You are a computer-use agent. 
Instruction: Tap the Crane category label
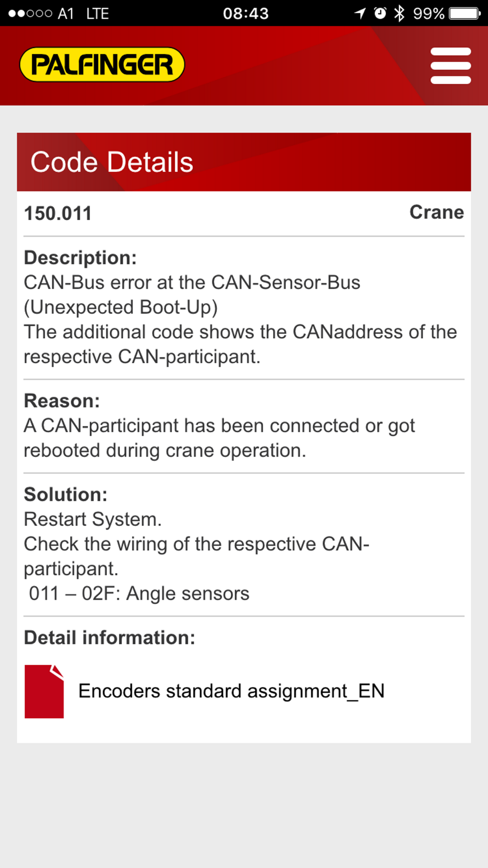coord(437,212)
